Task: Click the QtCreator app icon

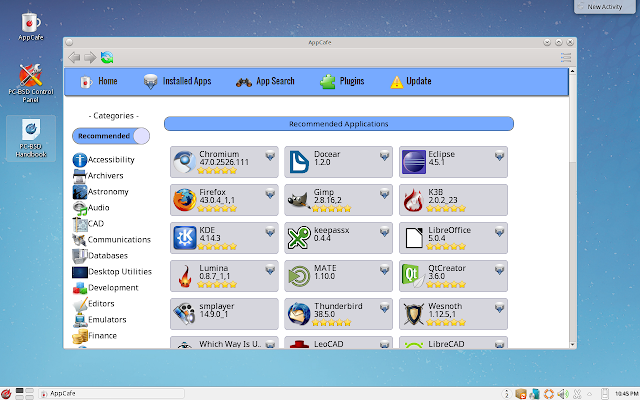Action: (413, 276)
